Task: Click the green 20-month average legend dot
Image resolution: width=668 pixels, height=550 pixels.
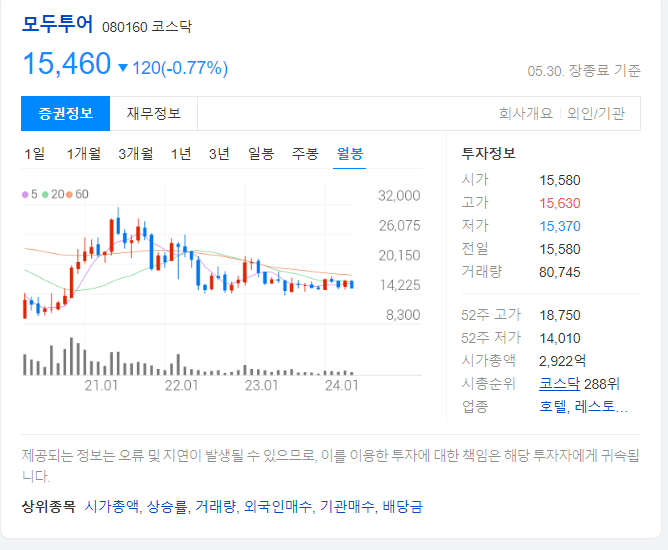Action: click(45, 195)
